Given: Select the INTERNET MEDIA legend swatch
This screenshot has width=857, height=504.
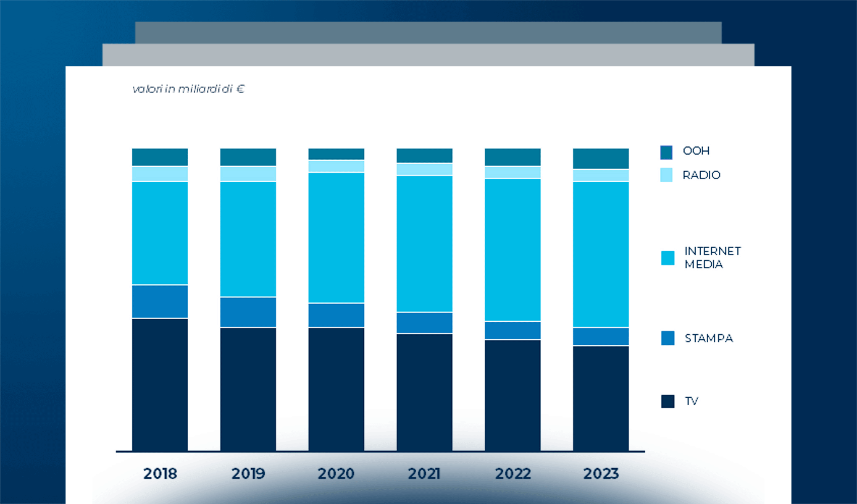Looking at the screenshot, I should click(668, 258).
